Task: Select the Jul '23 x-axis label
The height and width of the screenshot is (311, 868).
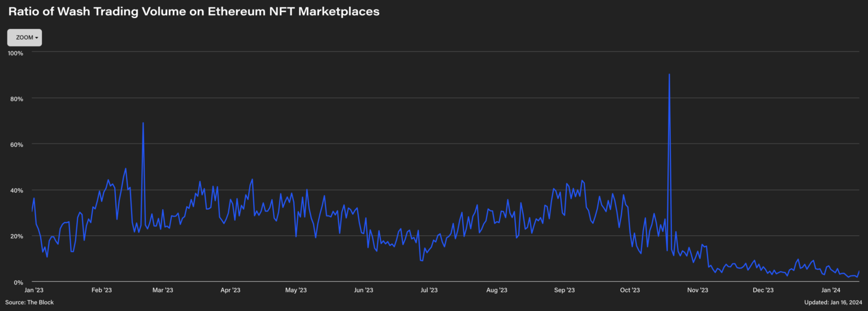Action: tap(429, 290)
